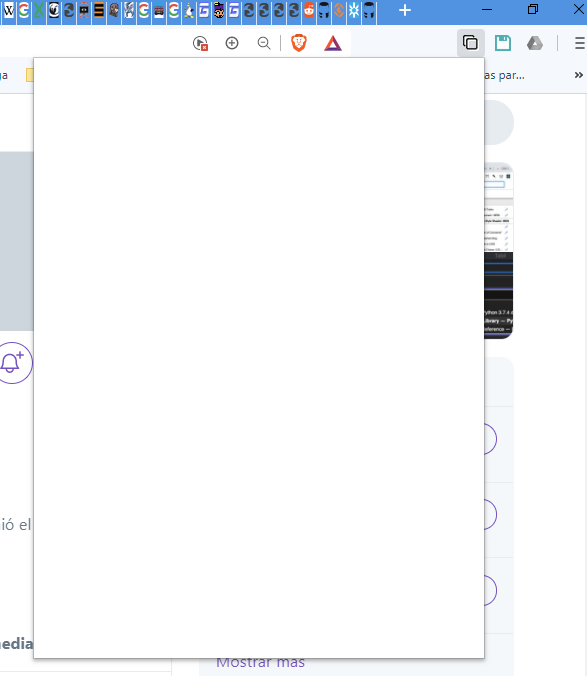Screen dimensions: 587x676
Task: Restore down the browser window
Action: coord(533,9)
